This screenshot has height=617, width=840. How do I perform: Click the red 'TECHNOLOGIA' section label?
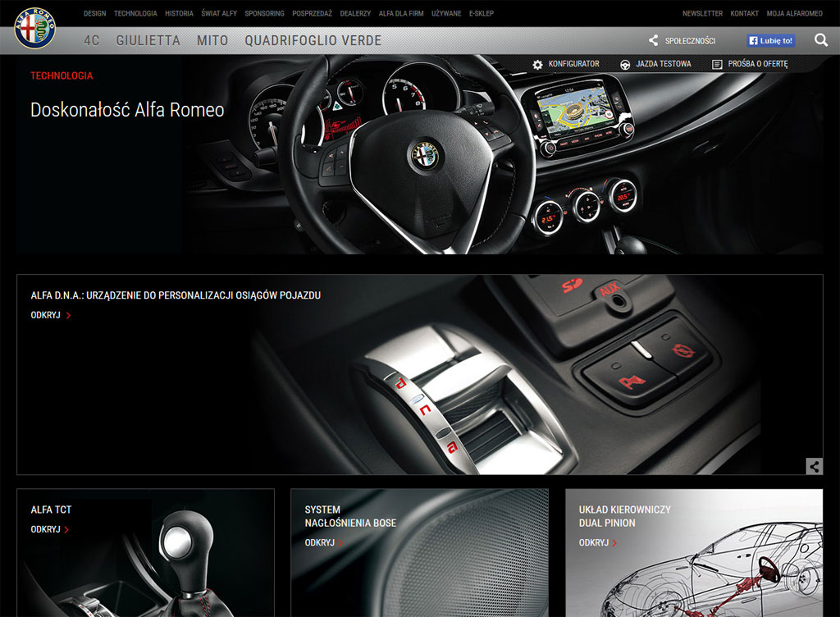(62, 76)
